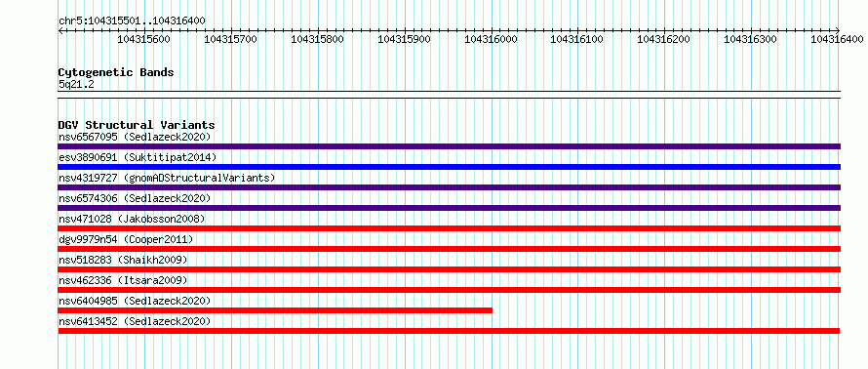The image size is (868, 369).
Task: Click the red bar under nsv462336
Action: [x=450, y=290]
